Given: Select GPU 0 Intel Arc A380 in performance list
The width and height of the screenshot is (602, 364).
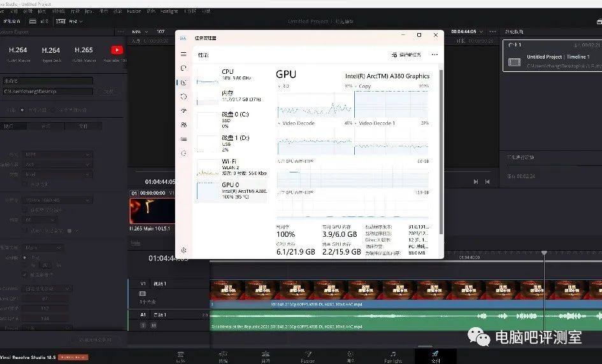Looking at the screenshot, I should (231, 191).
